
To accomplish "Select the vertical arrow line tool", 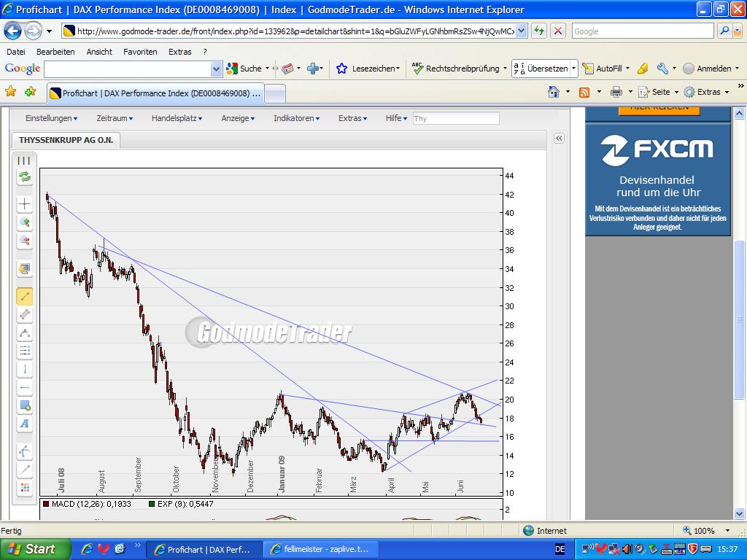I will click(25, 369).
